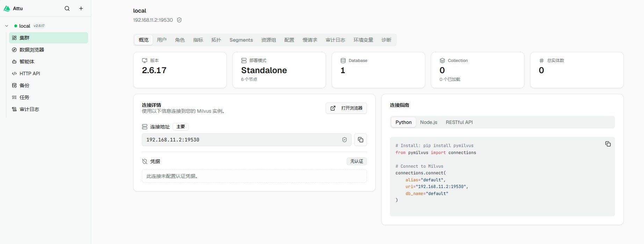The width and height of the screenshot is (644, 244).
Task: Click the Standalone deployment mode text
Action: click(x=264, y=70)
